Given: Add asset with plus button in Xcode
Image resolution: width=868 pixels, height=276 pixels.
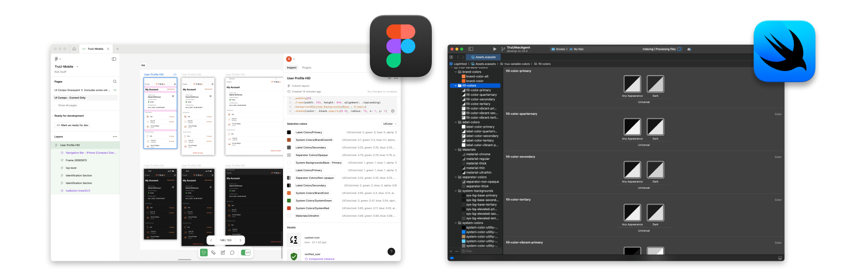Looking at the screenshot, I should pyautogui.click(x=451, y=251).
